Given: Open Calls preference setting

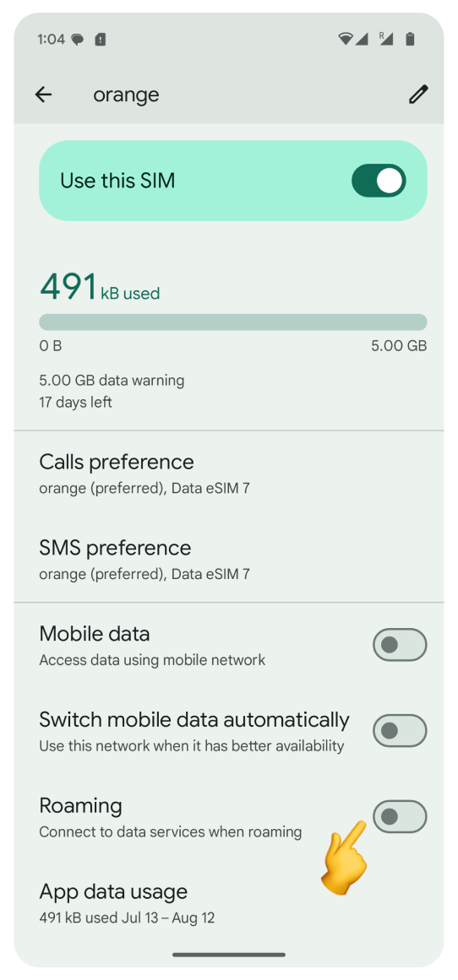Looking at the screenshot, I should (229, 474).
